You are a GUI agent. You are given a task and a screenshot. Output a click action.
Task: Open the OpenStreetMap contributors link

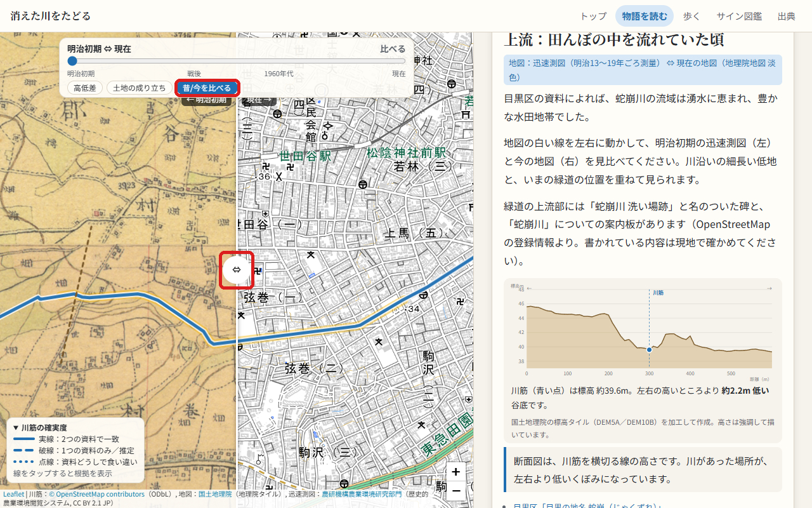97,494
